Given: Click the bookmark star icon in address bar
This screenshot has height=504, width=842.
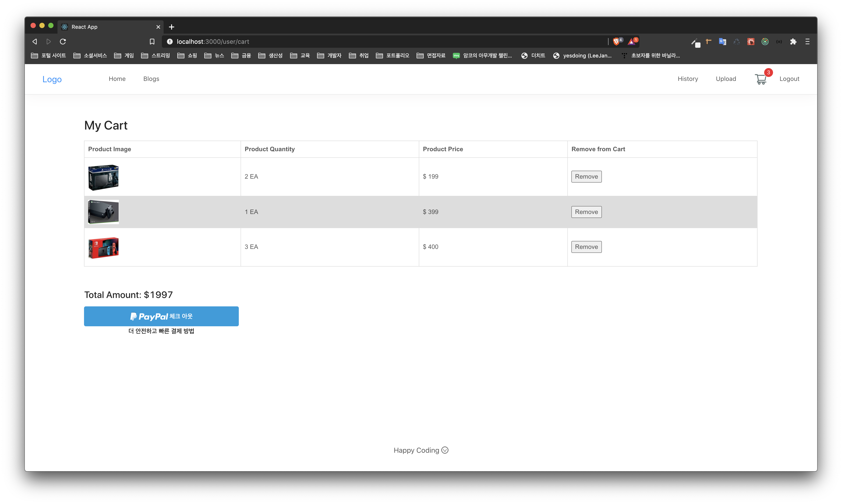Looking at the screenshot, I should tap(152, 41).
